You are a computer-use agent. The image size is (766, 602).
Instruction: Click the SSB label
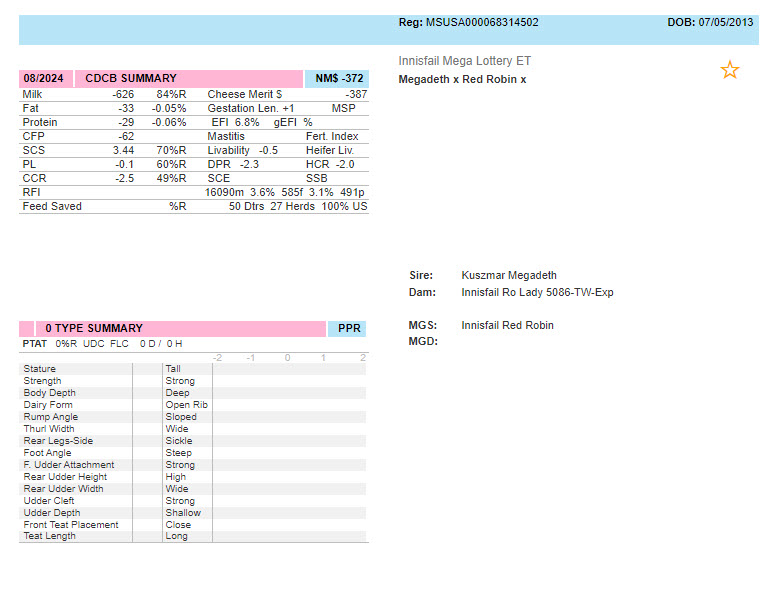pyautogui.click(x=317, y=178)
